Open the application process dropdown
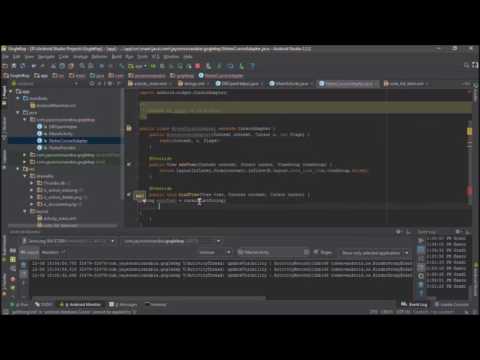The image size is (480, 360). click(x=172, y=241)
